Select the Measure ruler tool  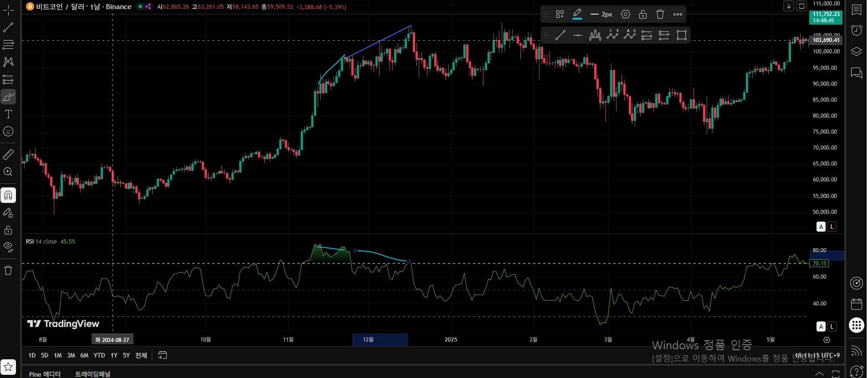pos(8,155)
